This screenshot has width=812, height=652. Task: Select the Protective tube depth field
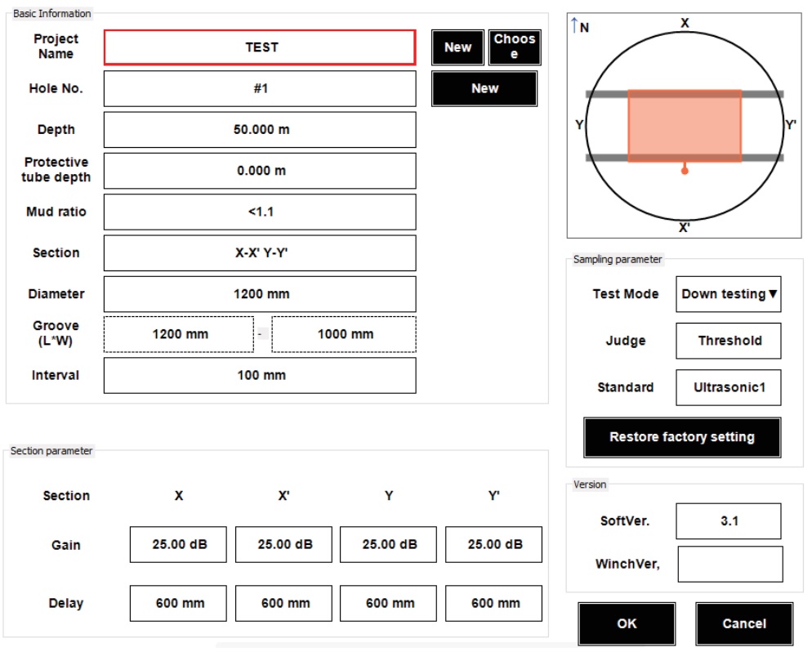261,172
